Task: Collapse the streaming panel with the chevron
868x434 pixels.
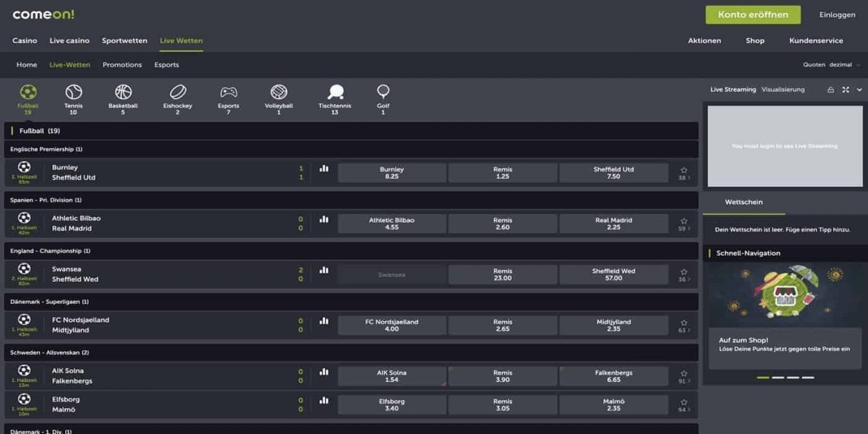Action: (x=860, y=90)
